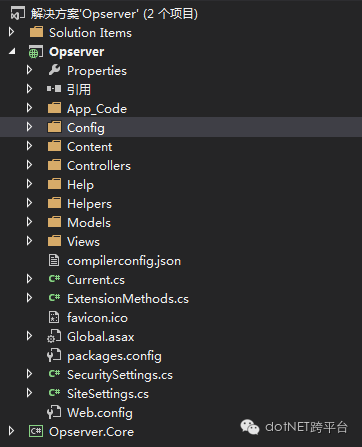Click the compilerconfig.json file icon
This screenshot has width=362, height=447.
tap(54, 260)
